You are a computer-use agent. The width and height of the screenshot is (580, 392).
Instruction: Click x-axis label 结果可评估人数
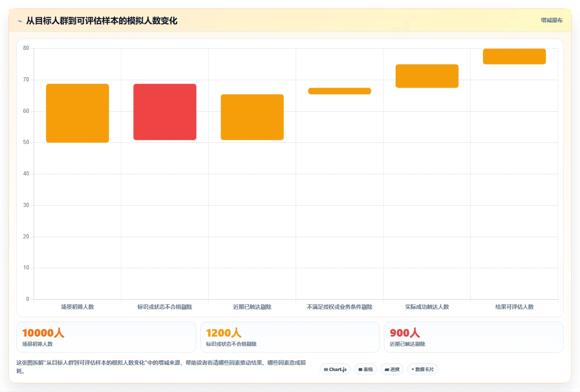coord(514,307)
